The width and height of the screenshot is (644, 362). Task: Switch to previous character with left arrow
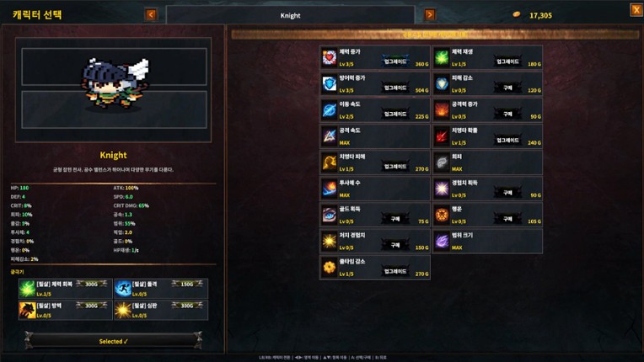click(151, 15)
